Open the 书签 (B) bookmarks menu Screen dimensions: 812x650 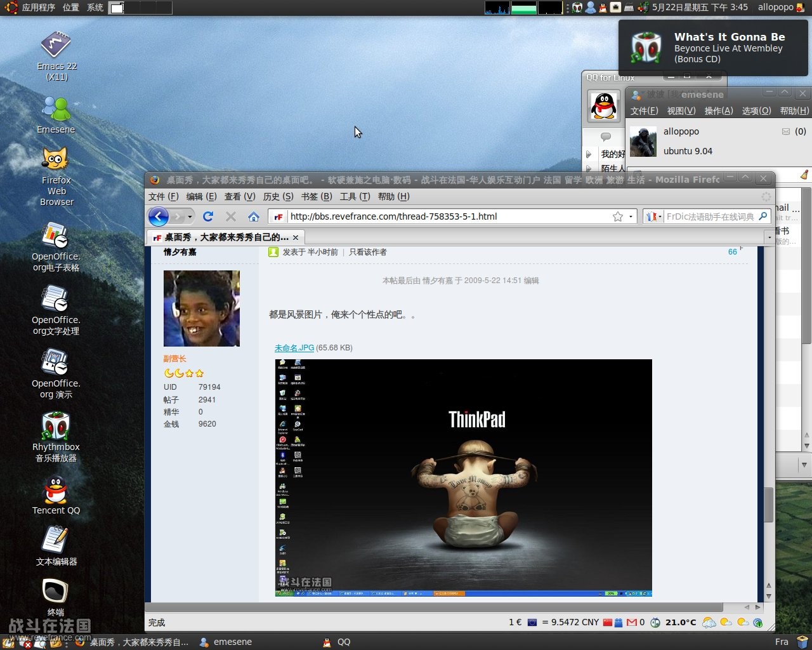point(317,197)
